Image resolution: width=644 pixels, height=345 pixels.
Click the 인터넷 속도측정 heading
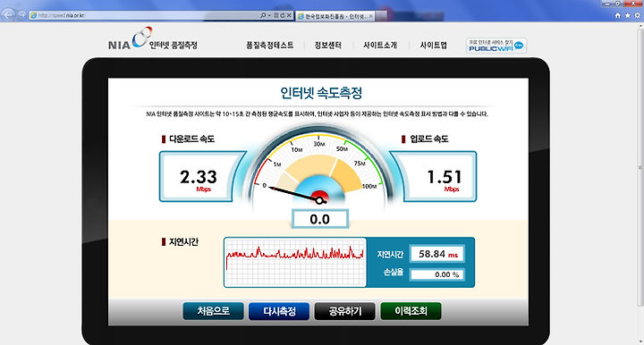click(x=321, y=93)
